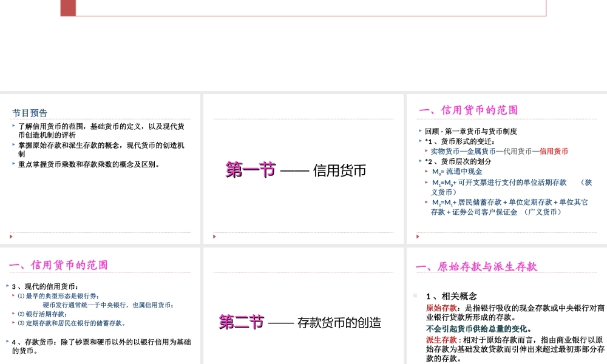This screenshot has height=364, width=607.
Task: Toggle the bullet before 货币形式的变迁 entry
Action: tap(419, 140)
